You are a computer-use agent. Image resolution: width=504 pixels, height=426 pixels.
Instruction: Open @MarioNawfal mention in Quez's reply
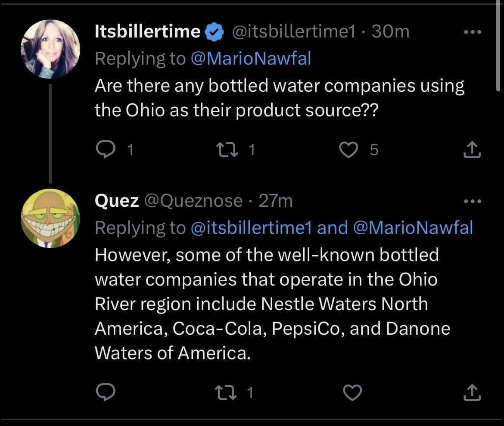click(412, 227)
